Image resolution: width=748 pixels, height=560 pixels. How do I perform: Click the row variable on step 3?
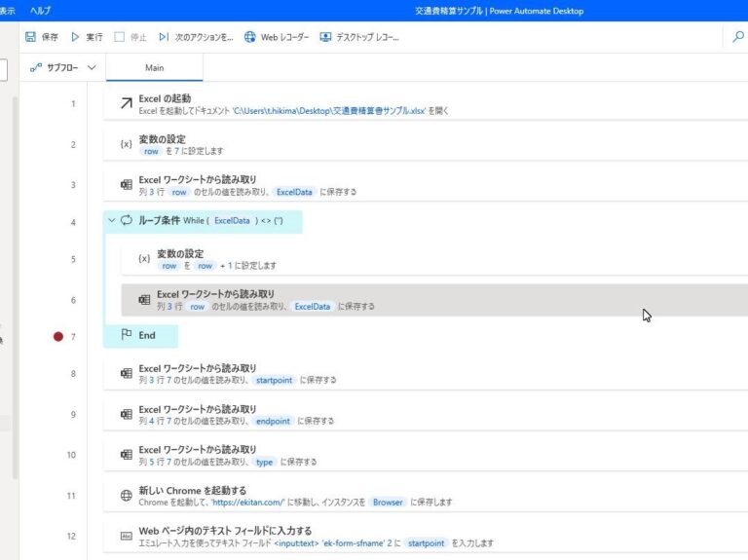tap(179, 192)
